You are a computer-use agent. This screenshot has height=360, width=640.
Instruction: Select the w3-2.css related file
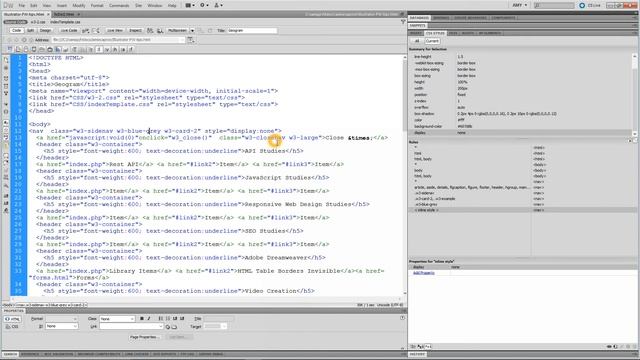[38, 22]
